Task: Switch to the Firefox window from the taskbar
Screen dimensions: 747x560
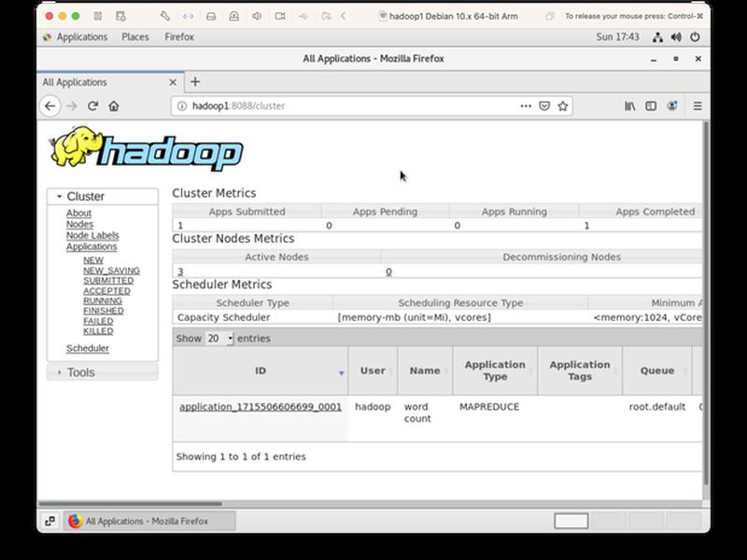Action: pos(149,521)
